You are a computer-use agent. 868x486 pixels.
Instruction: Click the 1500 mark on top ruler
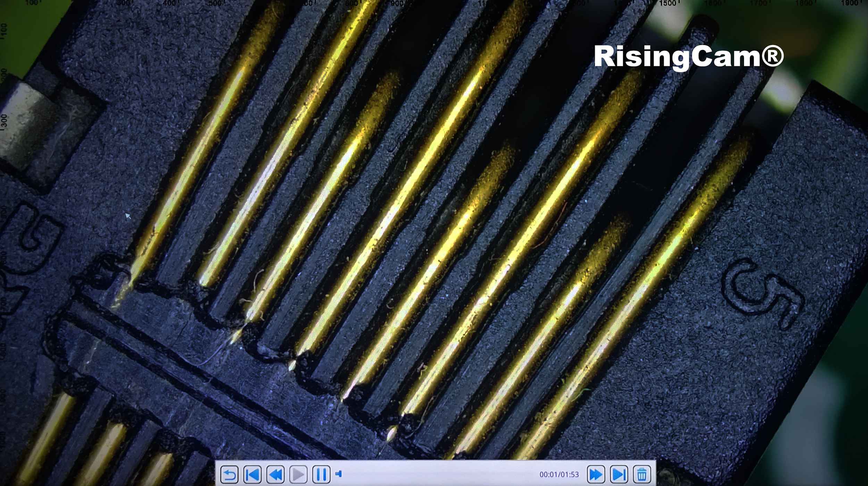coord(667,3)
